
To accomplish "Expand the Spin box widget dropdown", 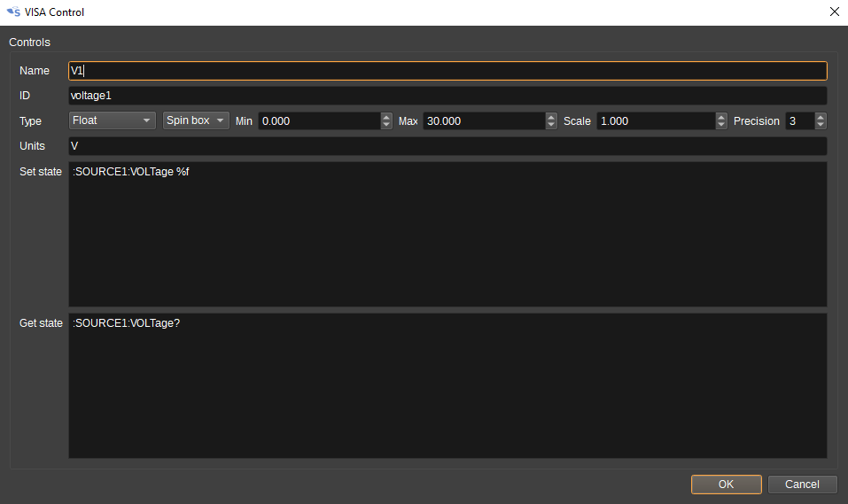I will coord(196,120).
